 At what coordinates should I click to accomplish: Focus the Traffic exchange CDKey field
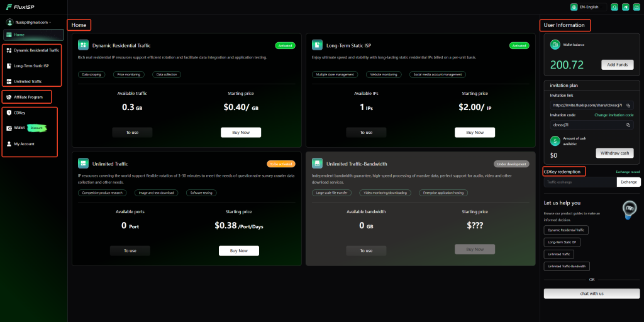[580, 182]
